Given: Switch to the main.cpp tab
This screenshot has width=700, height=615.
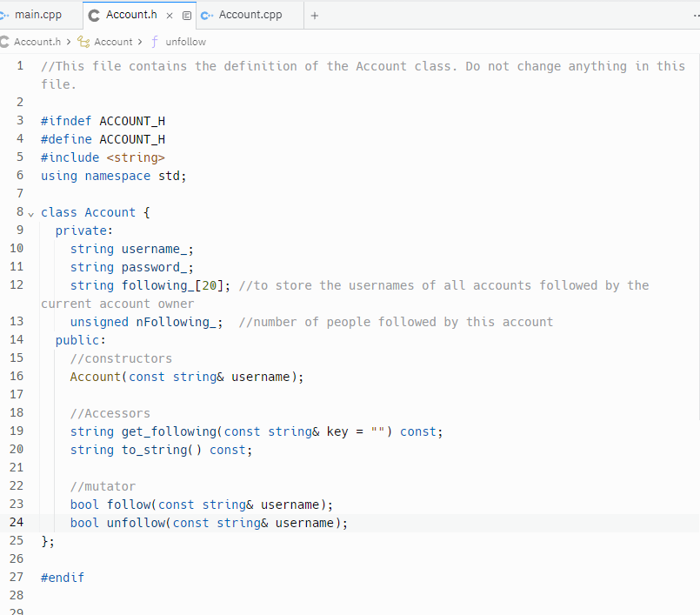Looking at the screenshot, I should [x=39, y=14].
